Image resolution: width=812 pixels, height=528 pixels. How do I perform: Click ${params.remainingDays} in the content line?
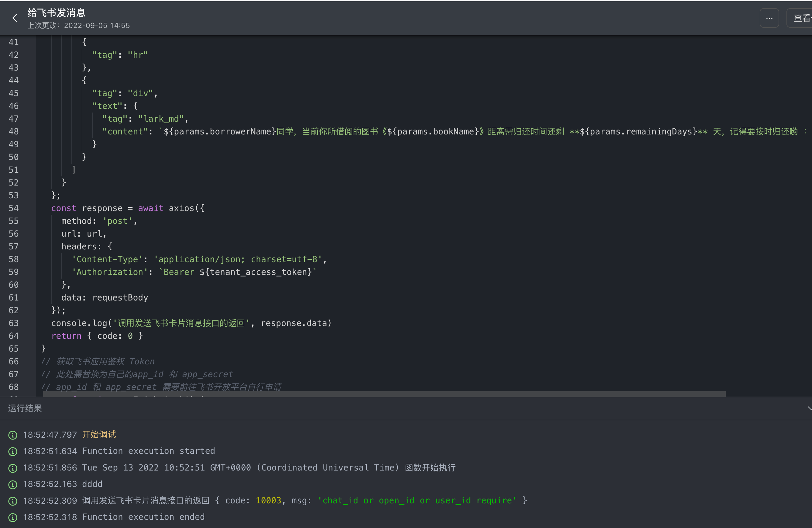[638, 131]
